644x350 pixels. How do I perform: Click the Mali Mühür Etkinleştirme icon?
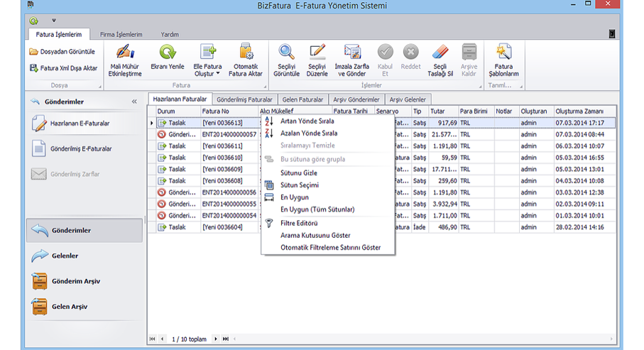tap(126, 52)
